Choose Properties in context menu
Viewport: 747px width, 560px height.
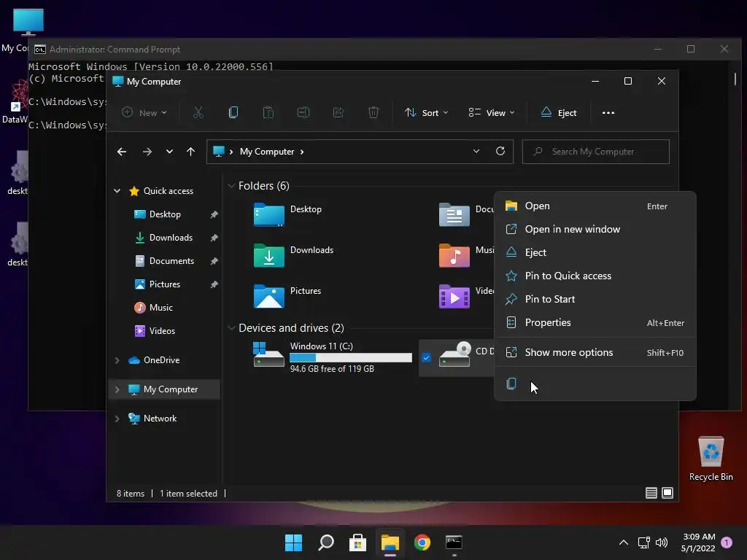(595, 322)
